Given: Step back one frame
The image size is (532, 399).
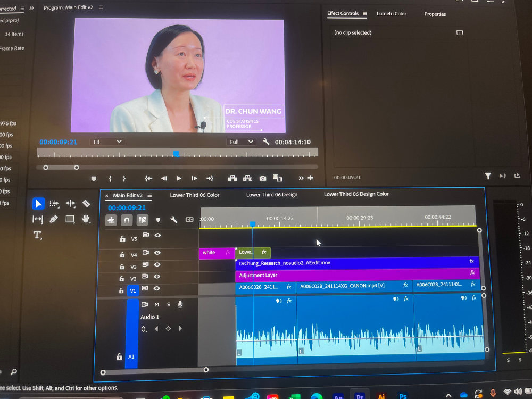Looking at the screenshot, I should click(164, 178).
